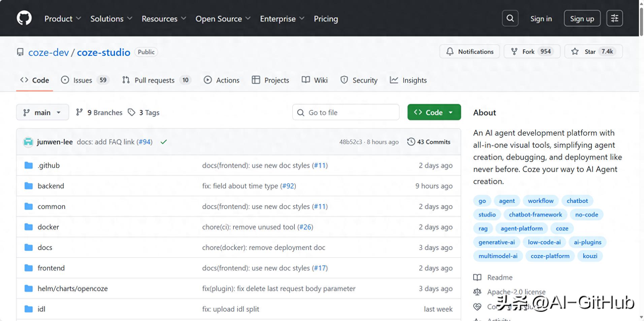644x321 pixels.
Task: Open the backend folder
Action: click(51, 186)
